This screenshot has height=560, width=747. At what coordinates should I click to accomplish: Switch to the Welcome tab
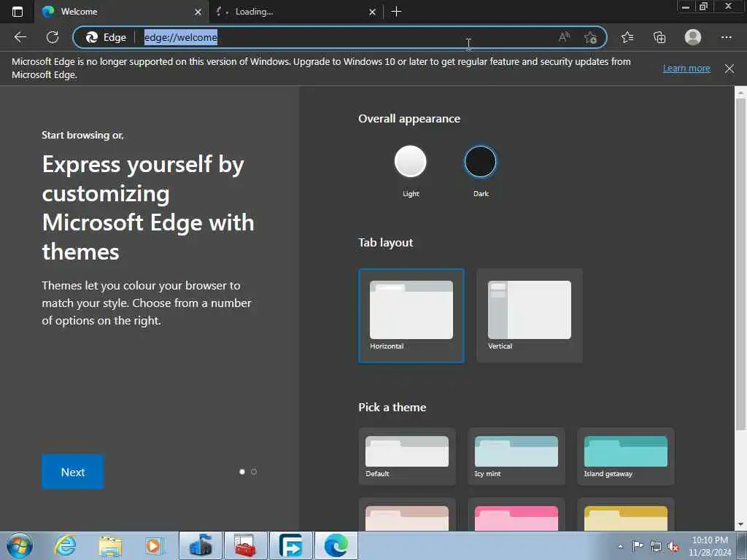(122, 12)
